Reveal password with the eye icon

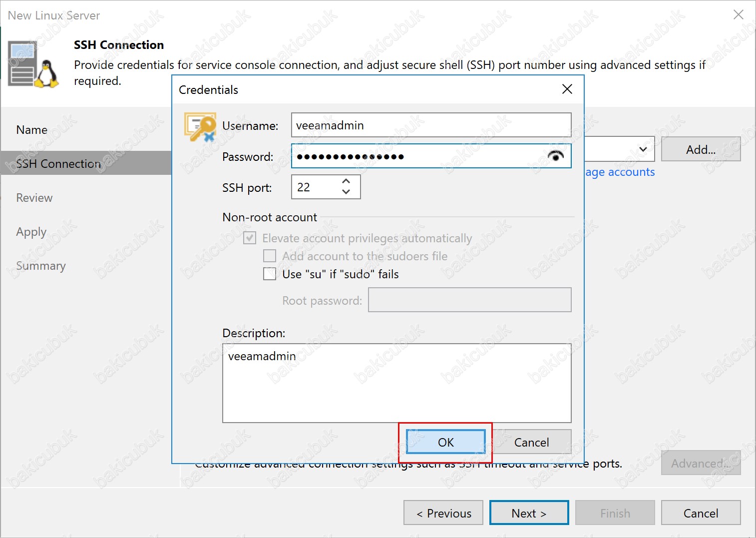[555, 156]
